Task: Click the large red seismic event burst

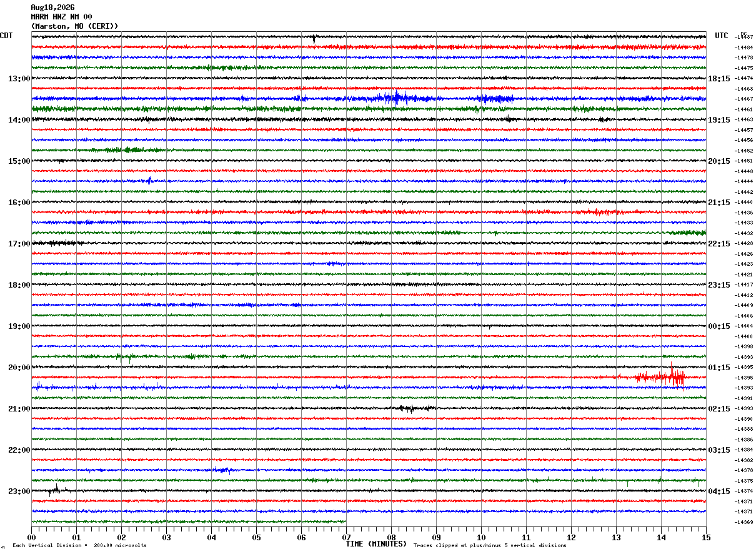Action: pos(661,376)
